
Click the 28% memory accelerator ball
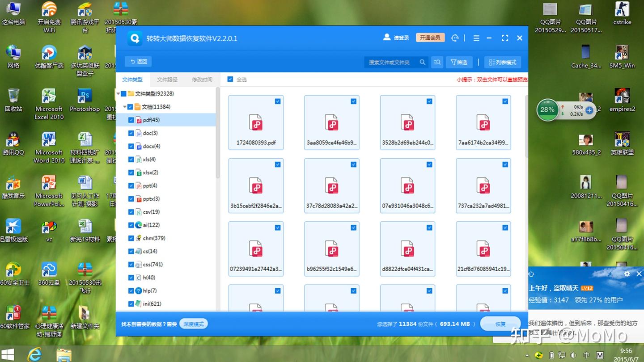tap(547, 110)
